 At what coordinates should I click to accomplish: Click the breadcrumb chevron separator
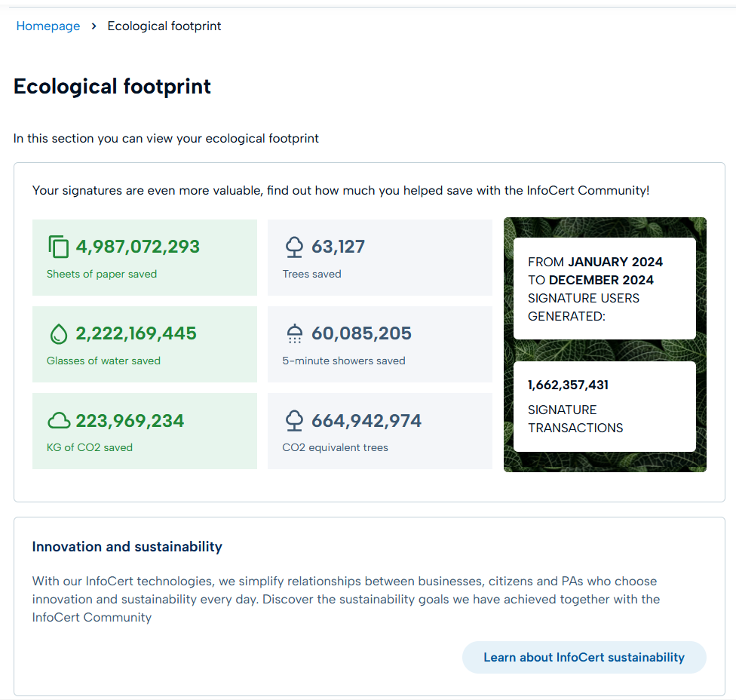tap(94, 26)
